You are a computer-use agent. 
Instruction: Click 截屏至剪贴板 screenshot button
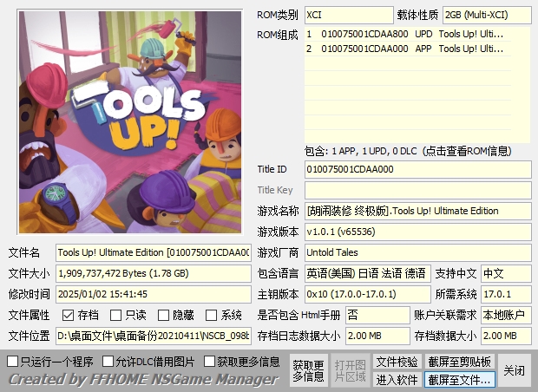tap(459, 362)
